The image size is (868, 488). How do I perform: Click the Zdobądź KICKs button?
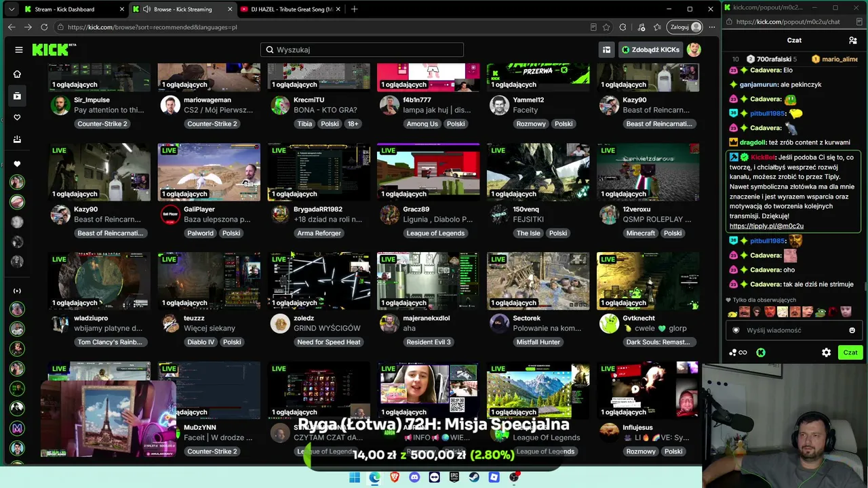650,49
